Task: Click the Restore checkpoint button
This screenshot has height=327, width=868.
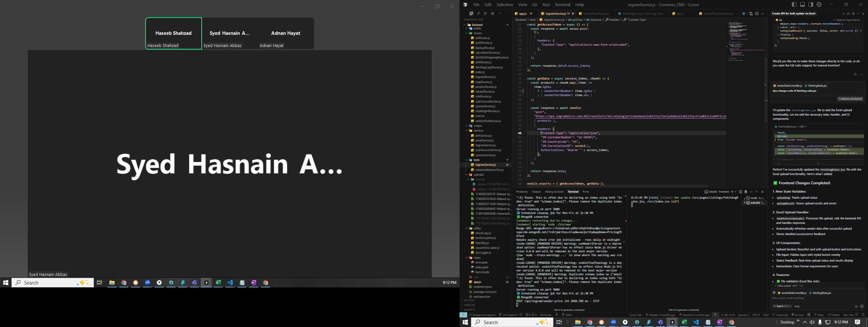Action: [x=850, y=99]
